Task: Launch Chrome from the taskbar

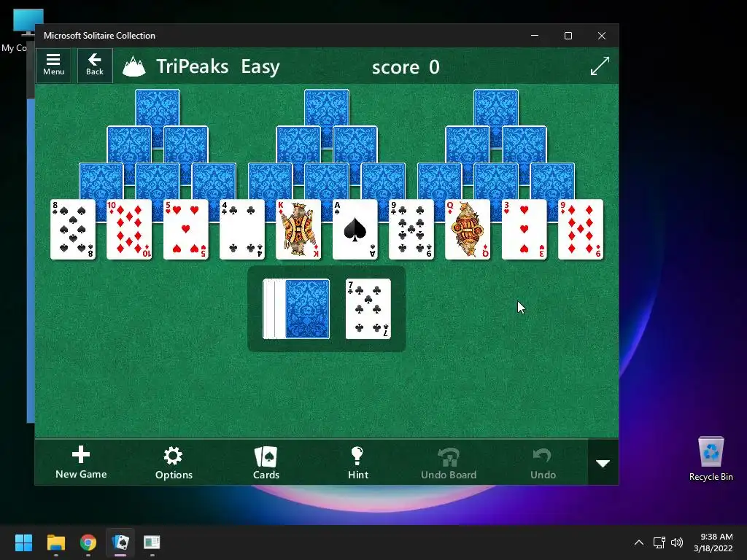Action: pyautogui.click(x=88, y=542)
